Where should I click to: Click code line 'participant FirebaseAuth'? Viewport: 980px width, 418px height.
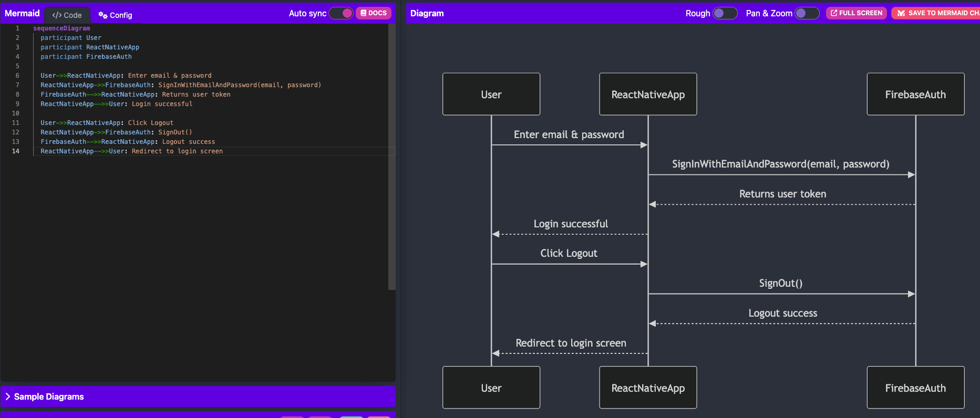point(86,57)
